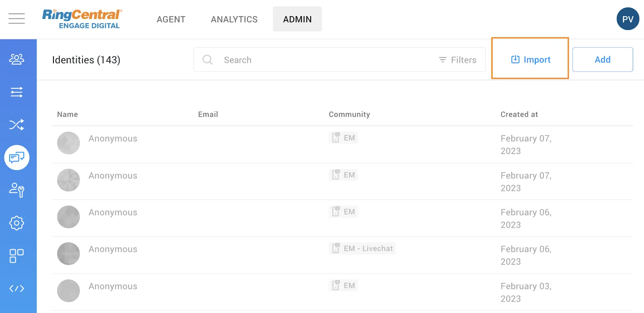Screen dimensions: 644x313
Task: Click the users group sidebar icon
Action: pyautogui.click(x=17, y=59)
